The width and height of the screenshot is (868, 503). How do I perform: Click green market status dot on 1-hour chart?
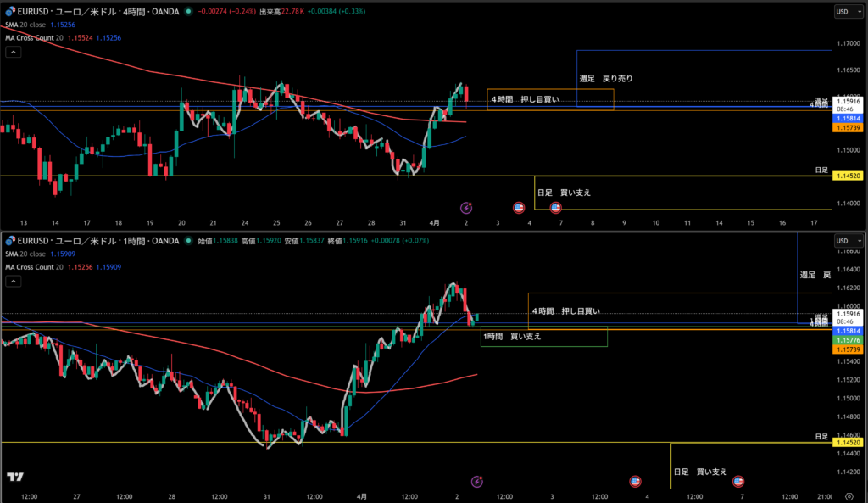pos(186,241)
